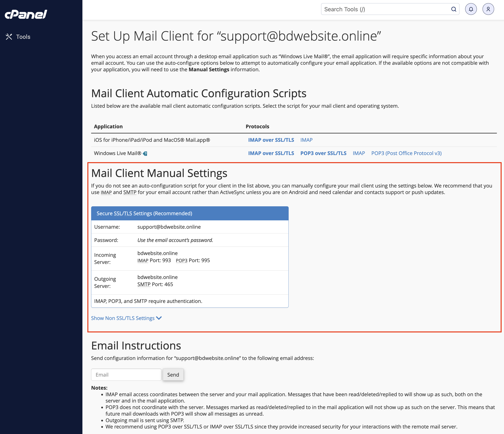The width and height of the screenshot is (504, 434).
Task: Expand Show Non SSL/TLS Settings
Action: (123, 318)
